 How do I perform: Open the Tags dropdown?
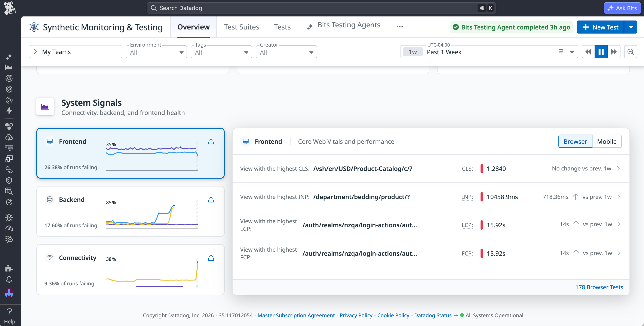(221, 52)
